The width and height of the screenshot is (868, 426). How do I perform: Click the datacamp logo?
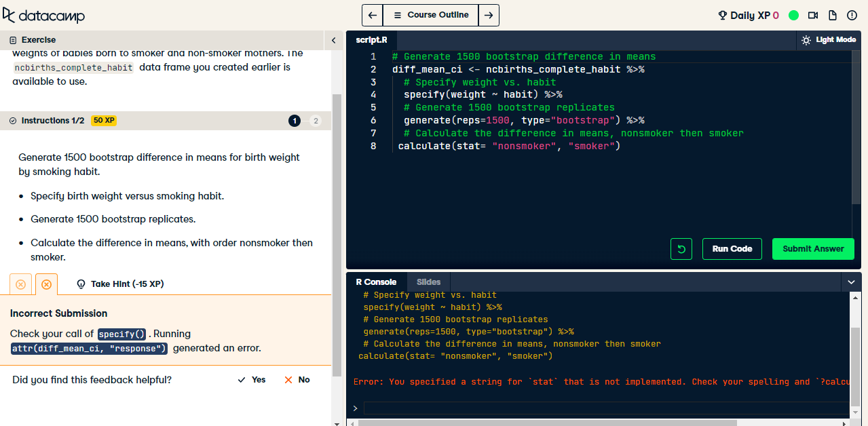point(43,15)
